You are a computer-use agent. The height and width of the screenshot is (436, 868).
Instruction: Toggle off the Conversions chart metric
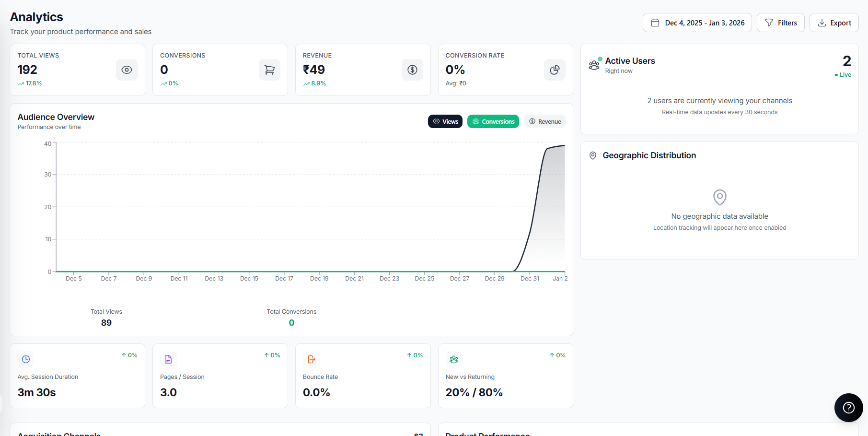[x=493, y=121]
